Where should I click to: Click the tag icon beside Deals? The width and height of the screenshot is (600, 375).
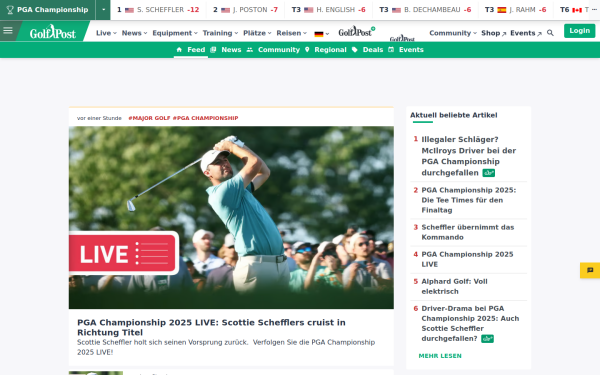pos(355,50)
